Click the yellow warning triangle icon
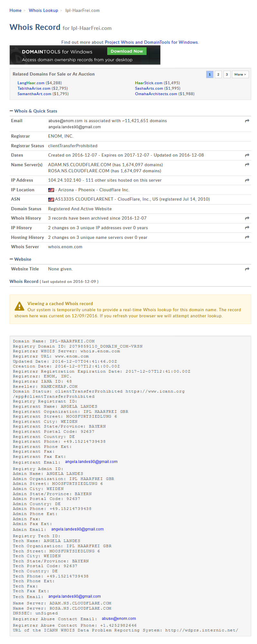Viewport: 257px width, 644px height. pyautogui.click(x=19, y=306)
